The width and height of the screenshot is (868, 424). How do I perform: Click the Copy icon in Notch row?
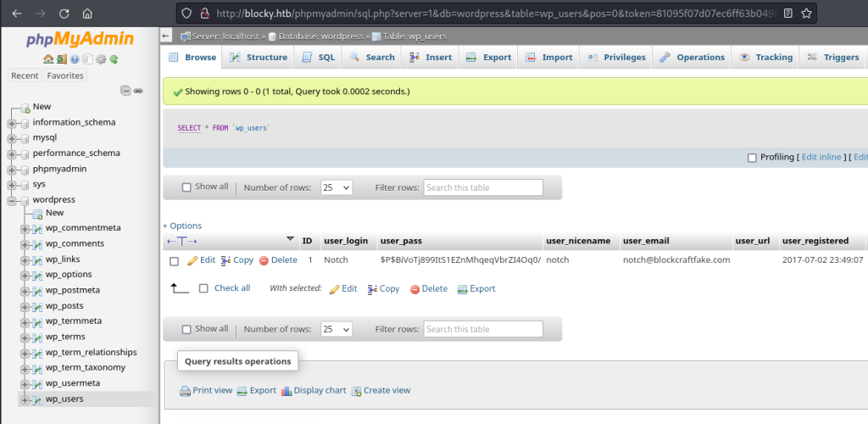click(x=225, y=260)
